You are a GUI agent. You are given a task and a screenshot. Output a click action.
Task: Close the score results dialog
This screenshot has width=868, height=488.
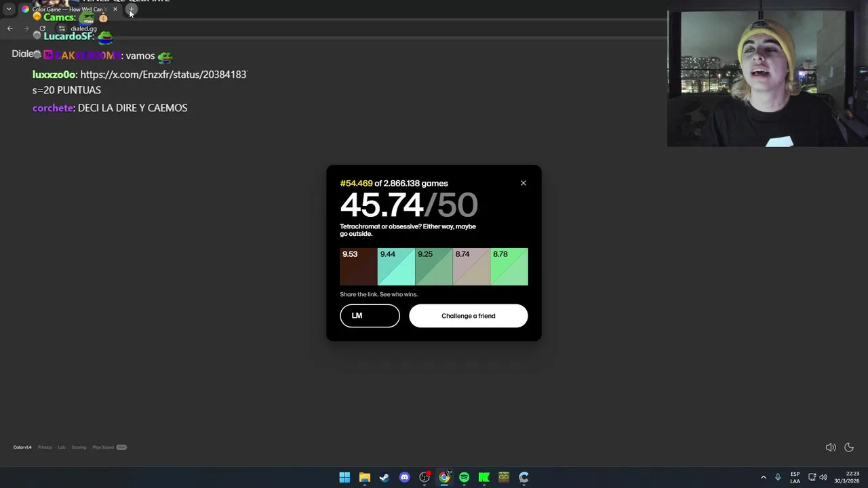523,183
